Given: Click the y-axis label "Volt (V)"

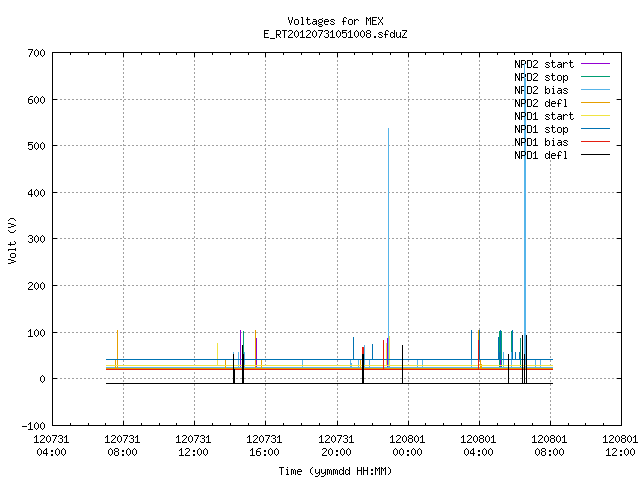Looking at the screenshot, I should point(12,240).
